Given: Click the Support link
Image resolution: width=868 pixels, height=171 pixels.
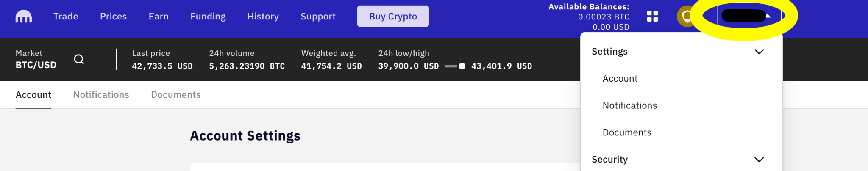Looking at the screenshot, I should point(318,17).
